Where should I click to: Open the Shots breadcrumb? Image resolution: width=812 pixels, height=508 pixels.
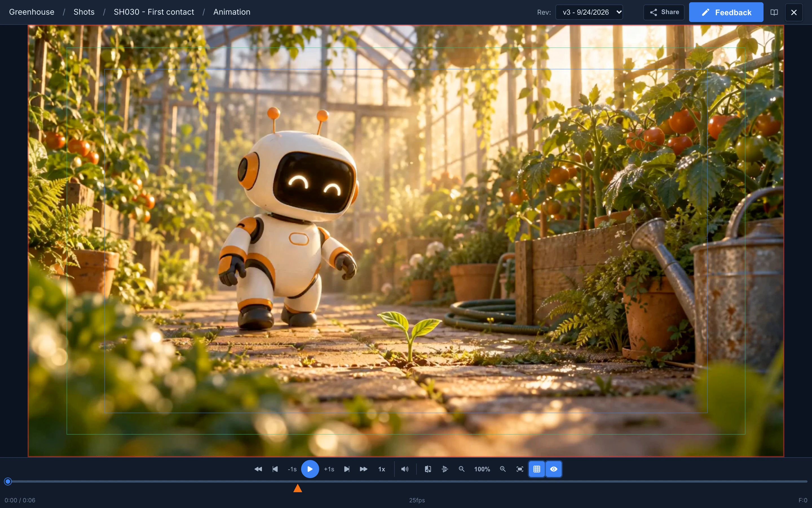click(84, 12)
